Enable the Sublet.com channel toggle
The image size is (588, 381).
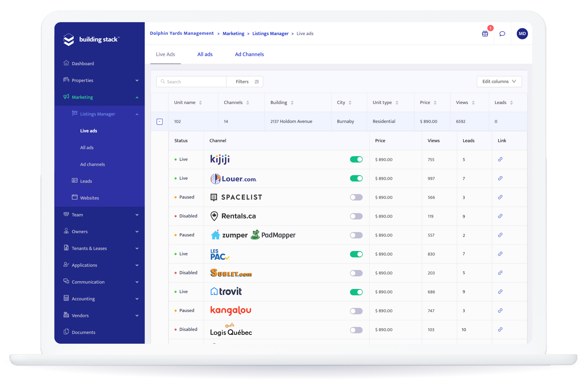(x=356, y=273)
